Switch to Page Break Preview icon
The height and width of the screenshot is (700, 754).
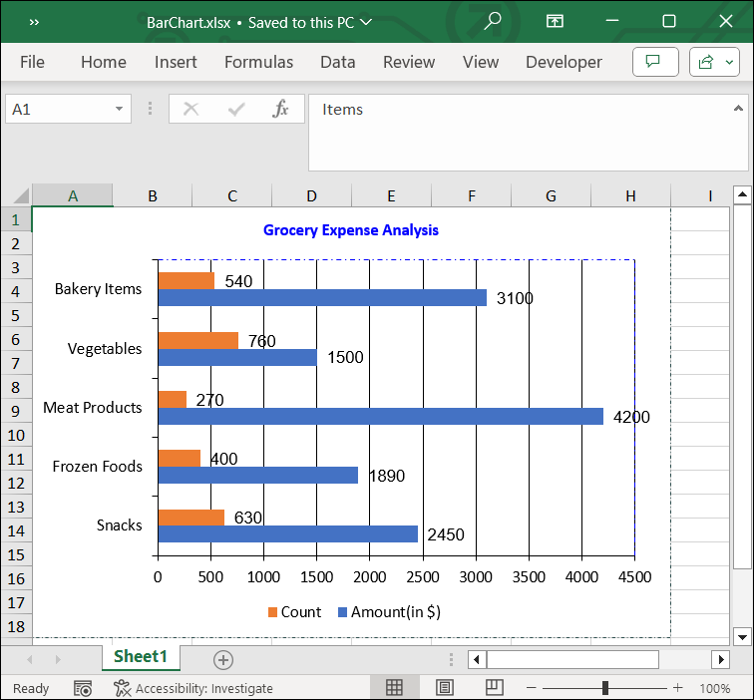pyautogui.click(x=494, y=687)
